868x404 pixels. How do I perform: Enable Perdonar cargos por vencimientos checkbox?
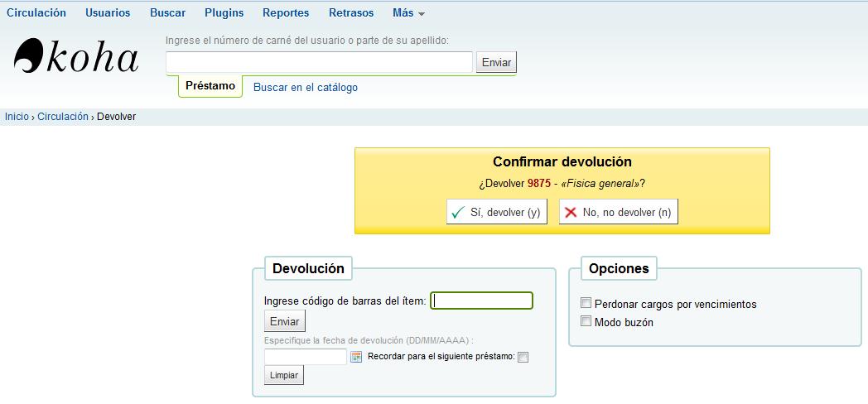[586, 303]
